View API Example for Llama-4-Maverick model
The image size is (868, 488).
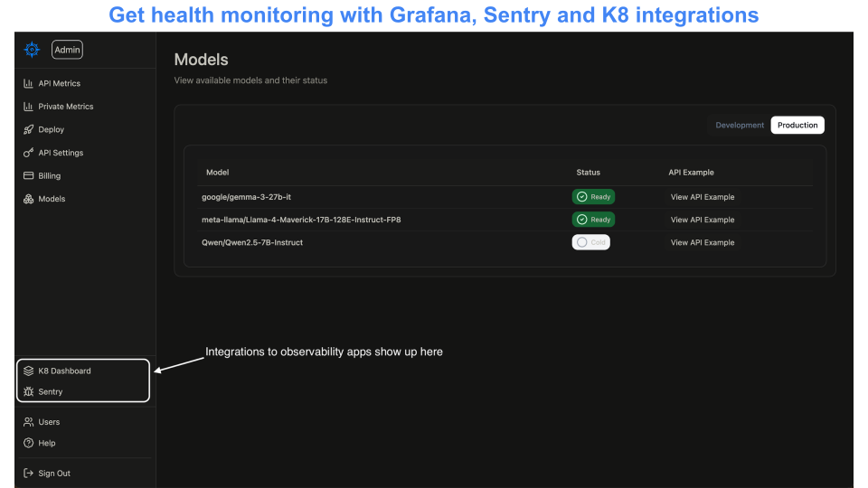pyautogui.click(x=703, y=220)
